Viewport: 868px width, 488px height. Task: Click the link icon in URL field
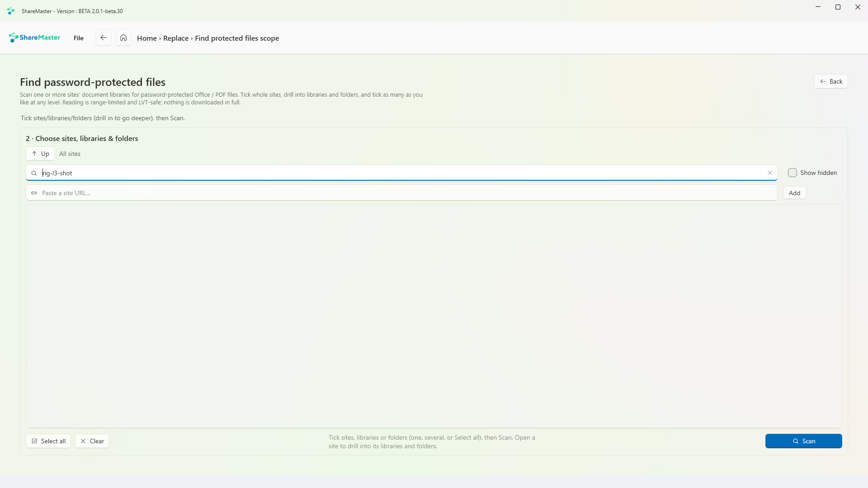[34, 193]
